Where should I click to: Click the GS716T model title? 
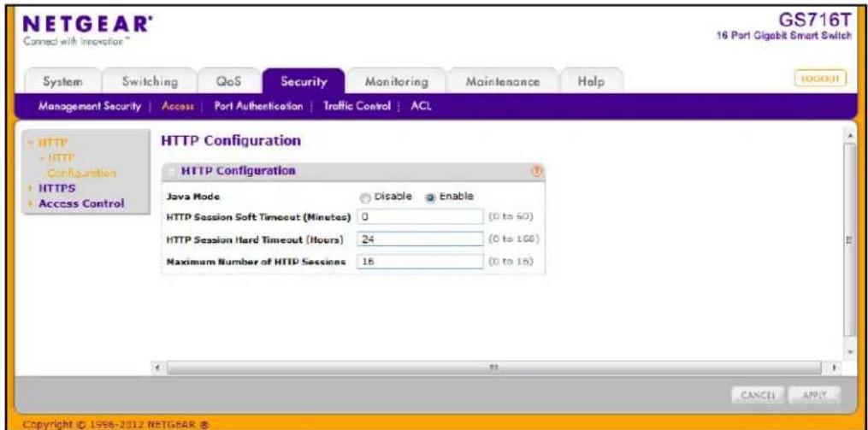[814, 20]
